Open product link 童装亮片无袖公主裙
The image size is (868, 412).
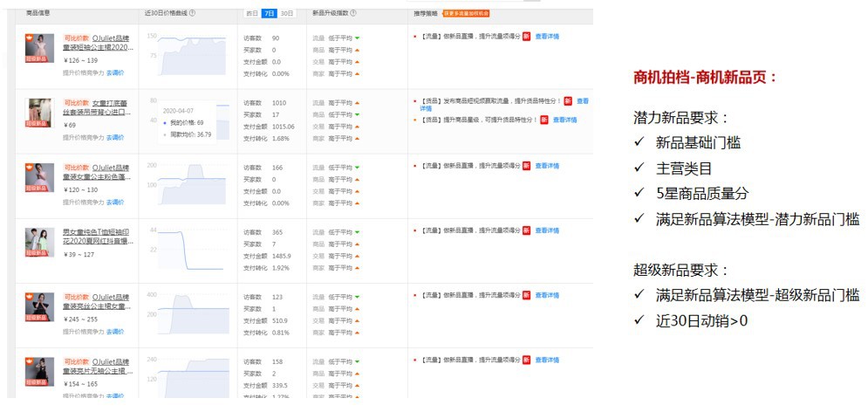(x=98, y=367)
